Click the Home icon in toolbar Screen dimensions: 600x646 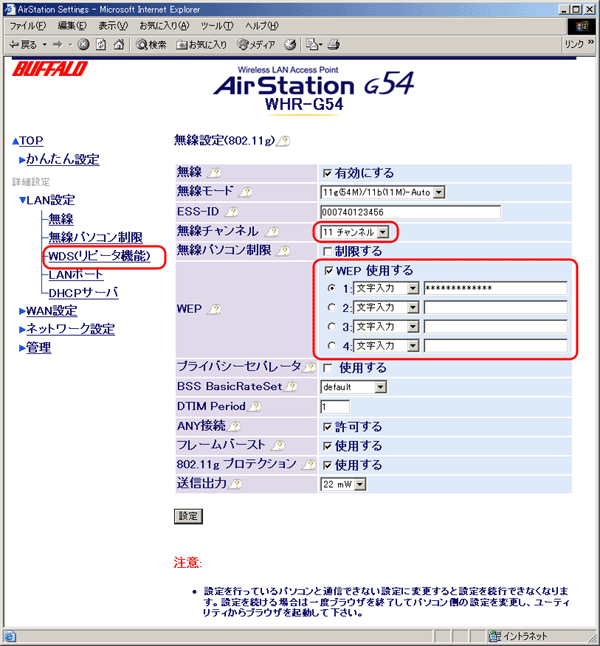click(x=119, y=44)
